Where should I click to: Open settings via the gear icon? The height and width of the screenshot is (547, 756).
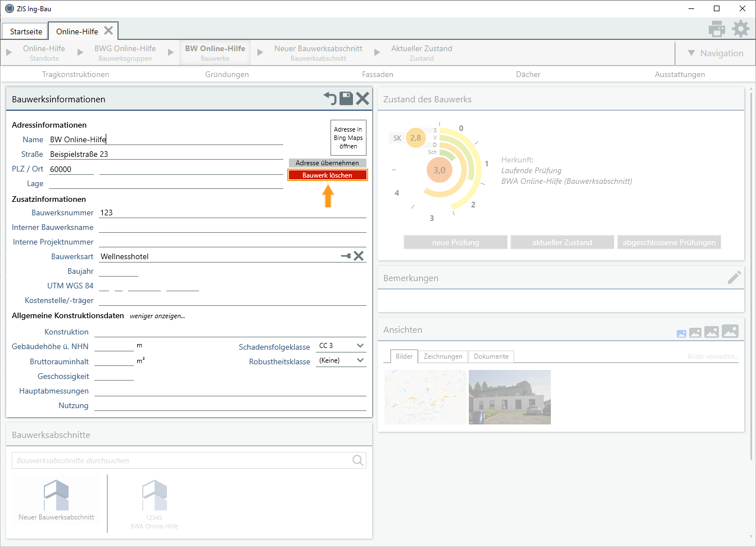pyautogui.click(x=740, y=29)
